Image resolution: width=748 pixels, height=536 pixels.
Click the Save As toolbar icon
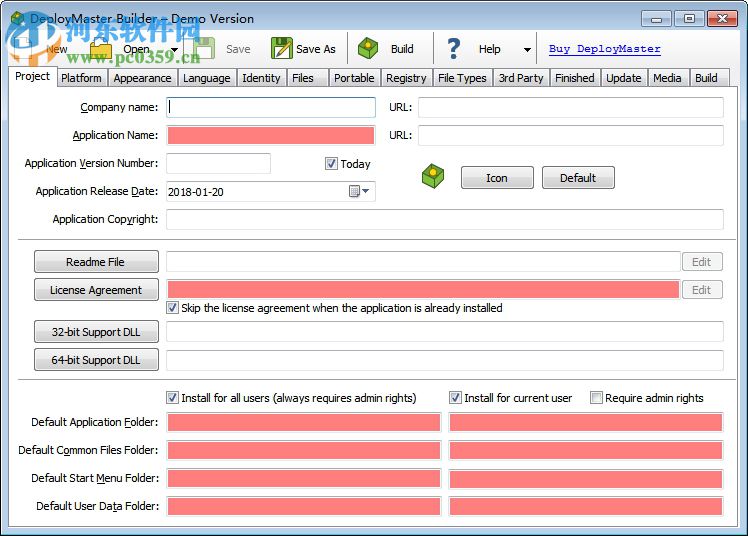click(282, 49)
